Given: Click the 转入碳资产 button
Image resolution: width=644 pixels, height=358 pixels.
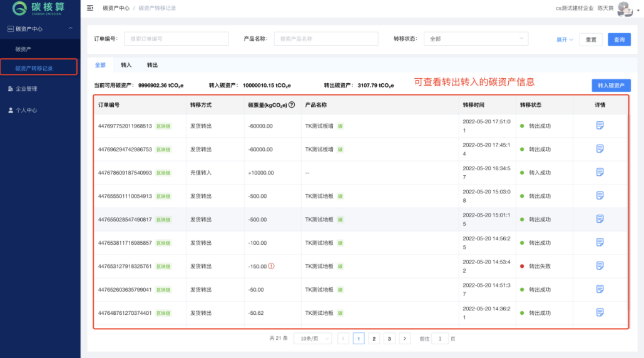Looking at the screenshot, I should tap(611, 86).
